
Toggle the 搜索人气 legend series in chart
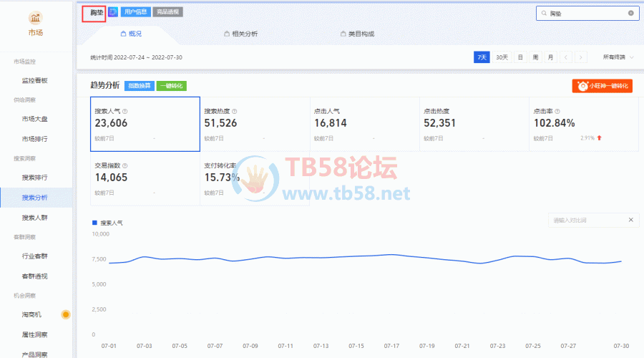(x=107, y=223)
